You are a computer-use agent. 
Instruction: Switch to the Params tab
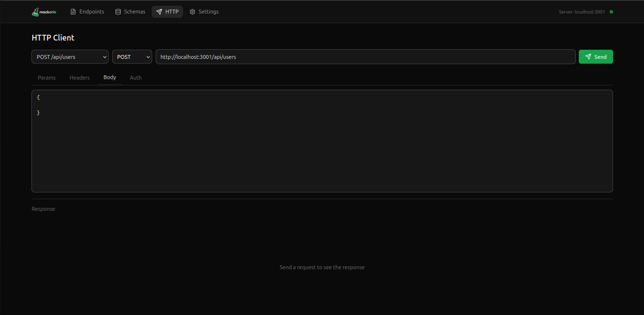[47, 78]
